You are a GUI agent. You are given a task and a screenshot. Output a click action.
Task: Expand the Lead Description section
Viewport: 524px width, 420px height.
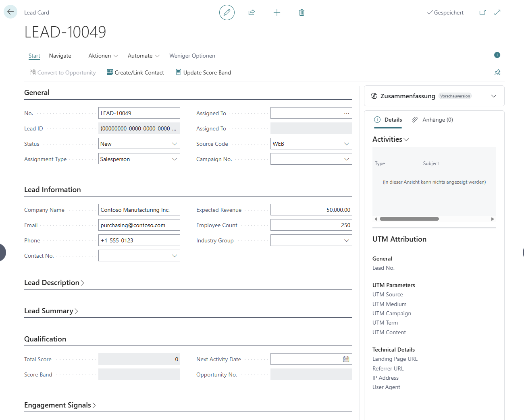coord(54,283)
